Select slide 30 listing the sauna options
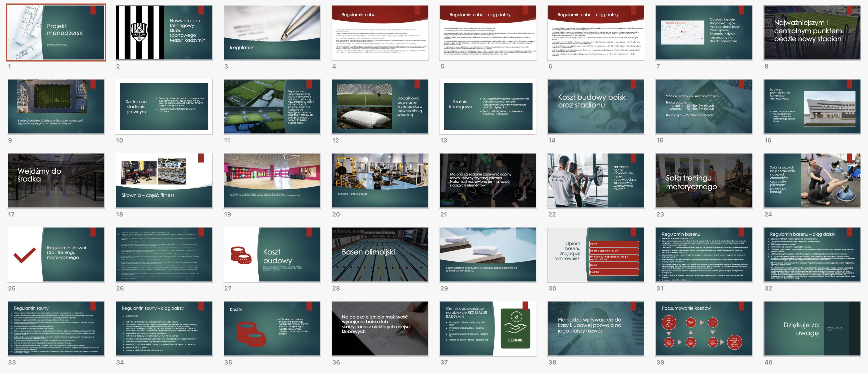Image resolution: width=868 pixels, height=374 pixels. pyautogui.click(x=596, y=254)
